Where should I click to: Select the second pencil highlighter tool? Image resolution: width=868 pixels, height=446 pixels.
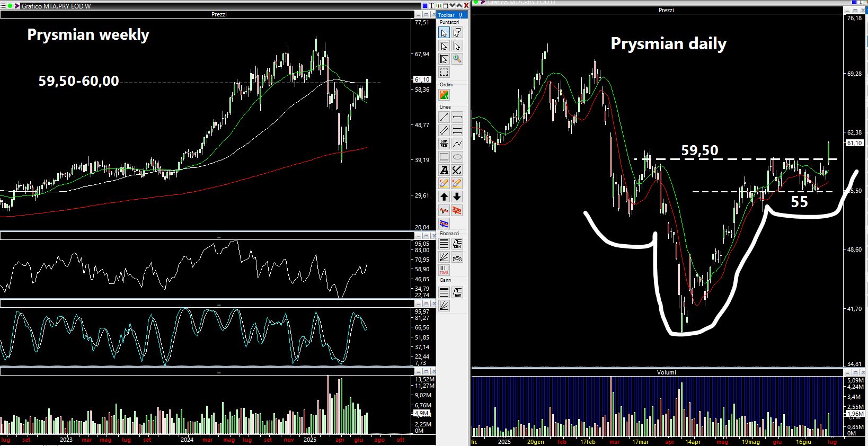pos(457,183)
